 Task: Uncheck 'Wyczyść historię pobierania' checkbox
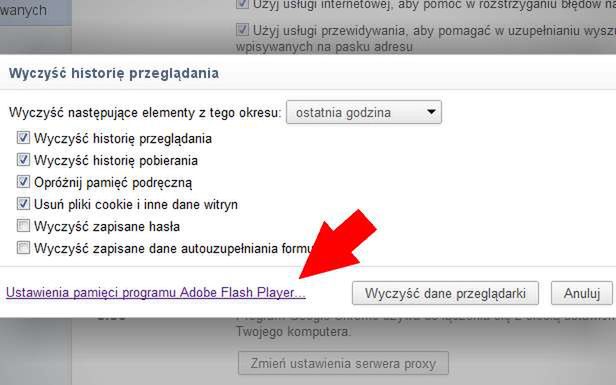(23, 160)
